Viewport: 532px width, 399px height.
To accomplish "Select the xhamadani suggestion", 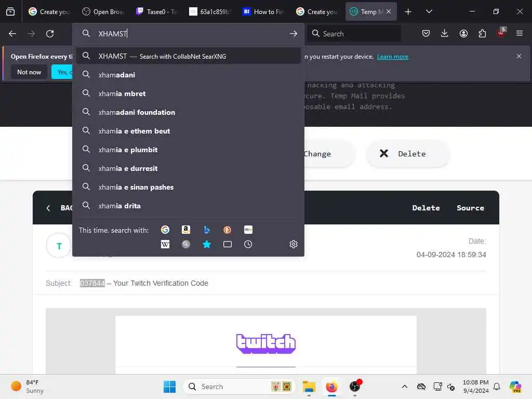I will tap(188, 75).
